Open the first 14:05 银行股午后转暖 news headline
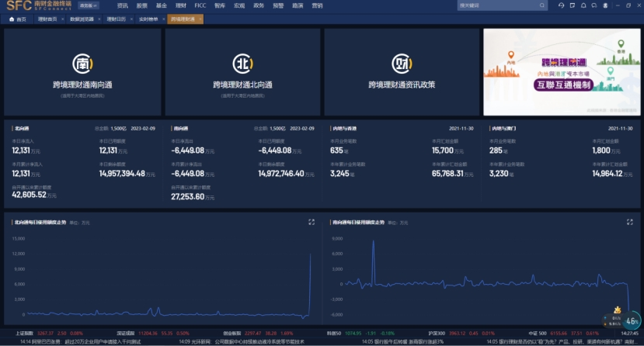The image size is (644, 346). tap(403, 341)
